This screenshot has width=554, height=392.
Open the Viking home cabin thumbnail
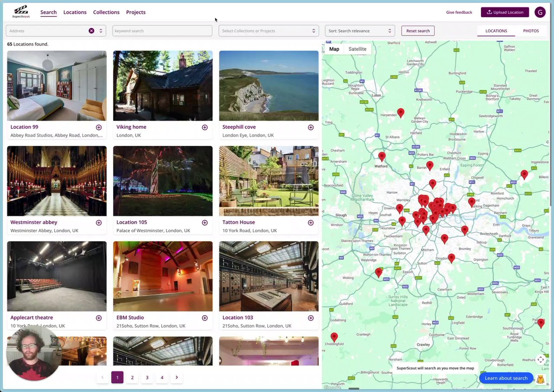(x=163, y=86)
